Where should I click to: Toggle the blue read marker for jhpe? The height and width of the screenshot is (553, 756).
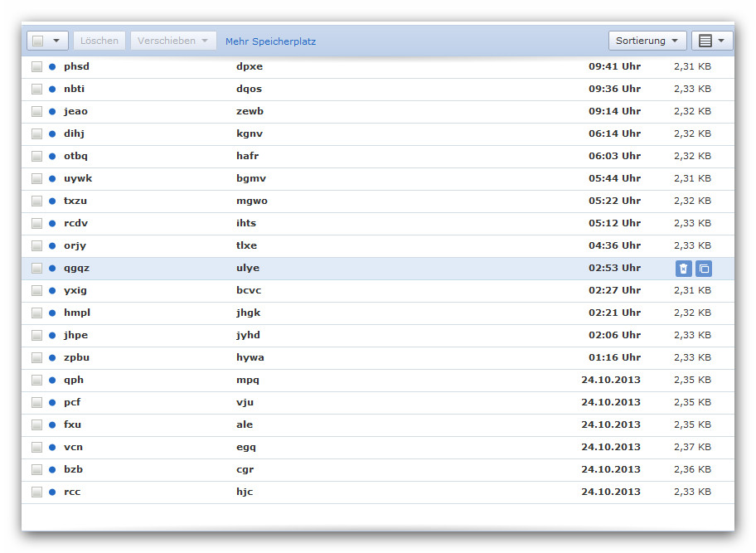tap(52, 335)
